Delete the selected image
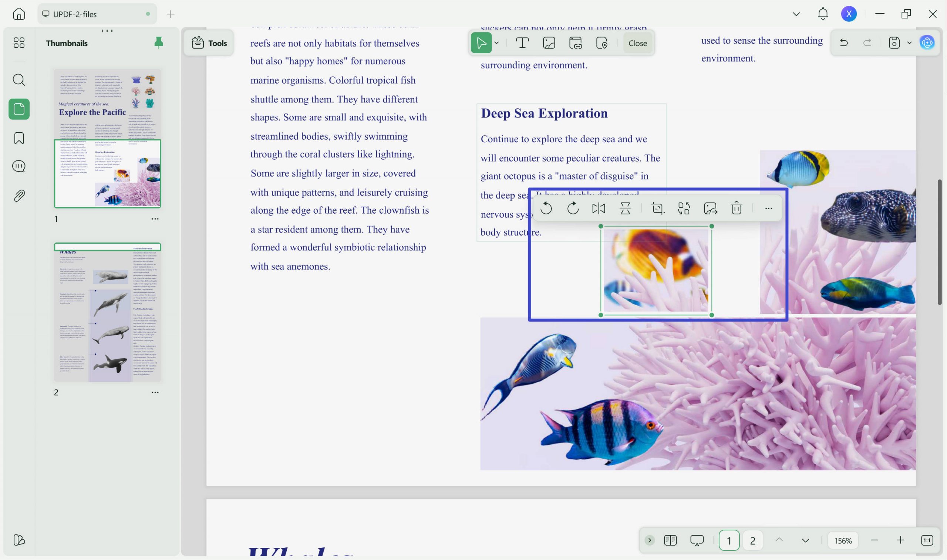 click(736, 208)
